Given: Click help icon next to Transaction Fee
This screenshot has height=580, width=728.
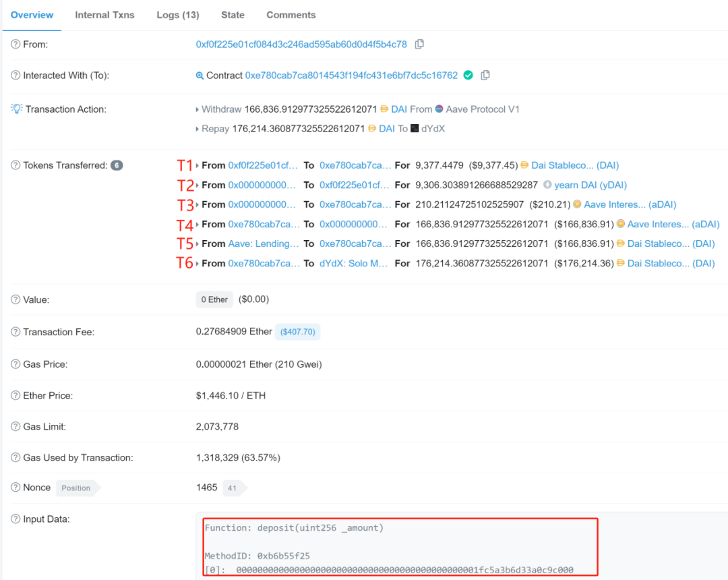Looking at the screenshot, I should tap(16, 332).
